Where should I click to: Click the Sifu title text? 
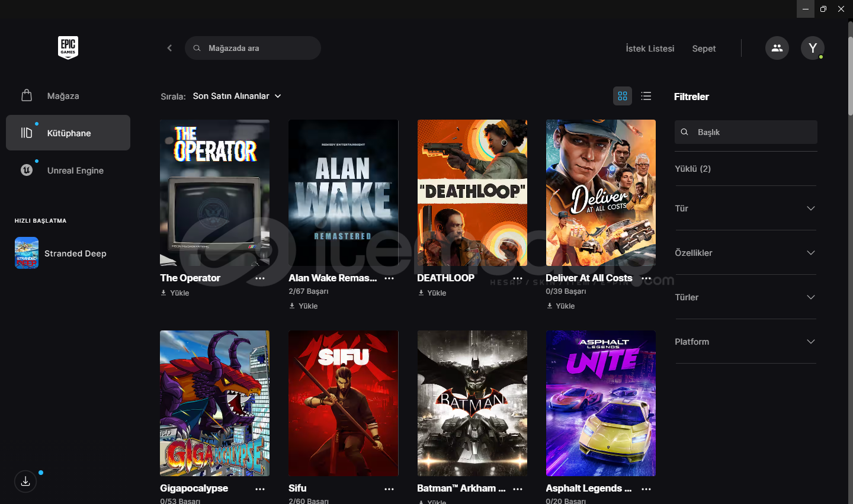[x=297, y=489]
